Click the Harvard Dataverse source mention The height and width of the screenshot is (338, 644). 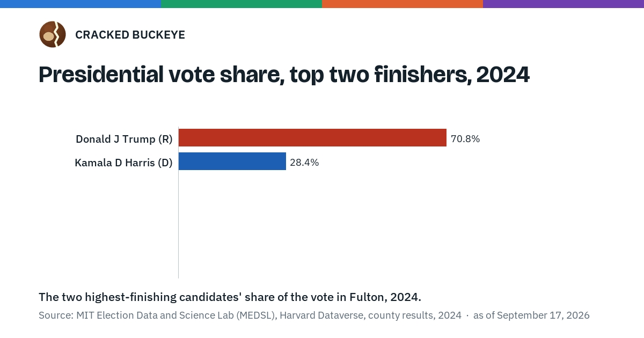click(322, 315)
